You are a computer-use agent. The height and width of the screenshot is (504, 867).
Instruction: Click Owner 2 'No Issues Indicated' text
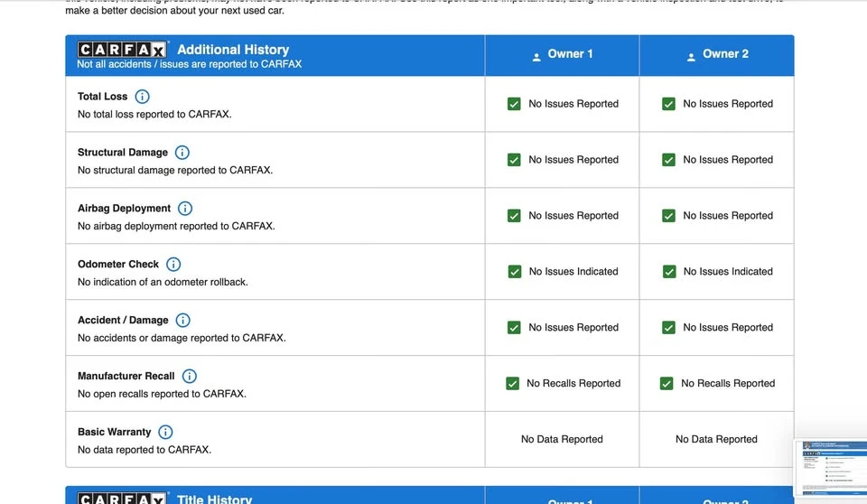[x=728, y=272]
